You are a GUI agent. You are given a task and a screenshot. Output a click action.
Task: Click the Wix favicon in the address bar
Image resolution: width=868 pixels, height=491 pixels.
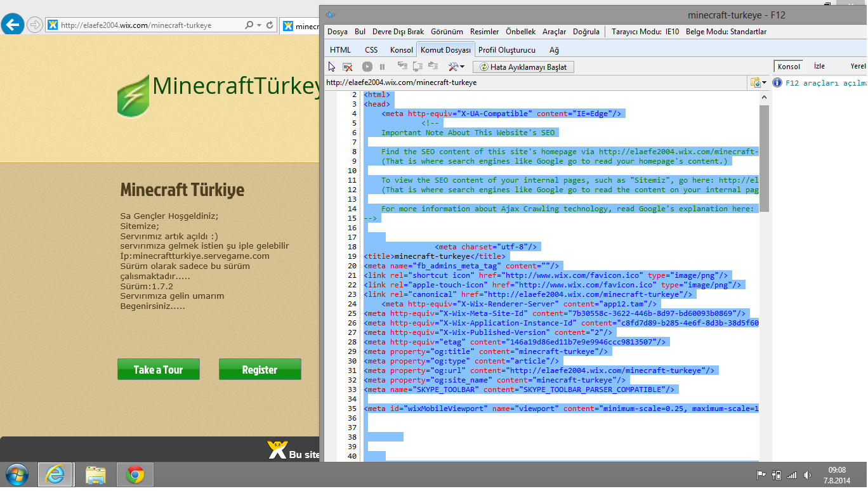[53, 25]
